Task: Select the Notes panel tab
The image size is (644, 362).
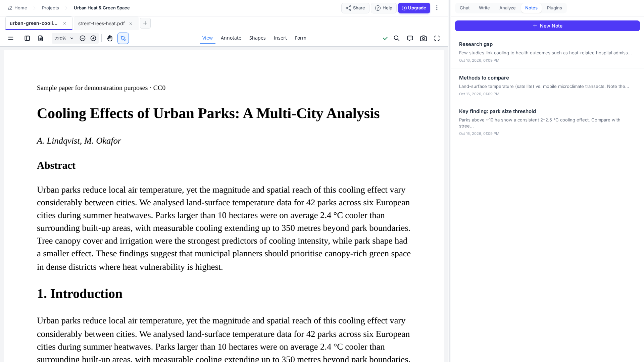Action: pos(531,8)
